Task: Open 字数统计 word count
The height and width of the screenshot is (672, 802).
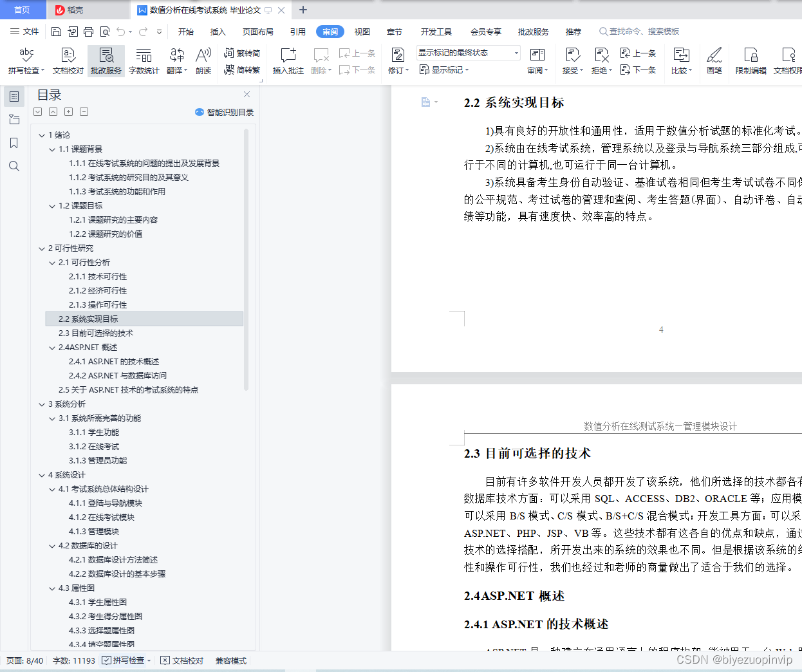Action: coord(144,61)
